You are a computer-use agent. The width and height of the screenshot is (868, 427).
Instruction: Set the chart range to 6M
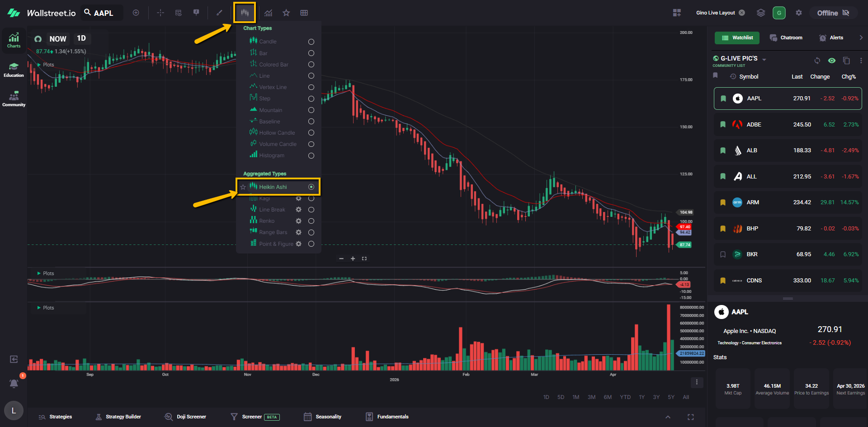click(608, 397)
